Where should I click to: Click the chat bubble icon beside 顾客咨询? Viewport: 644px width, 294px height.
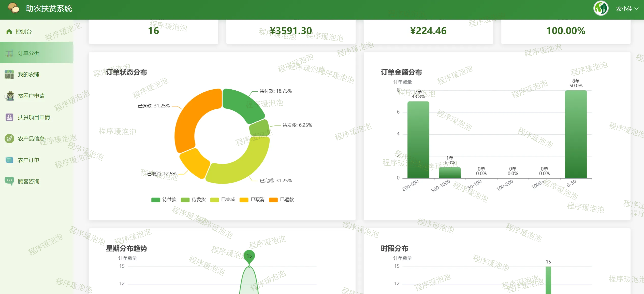coord(9,181)
